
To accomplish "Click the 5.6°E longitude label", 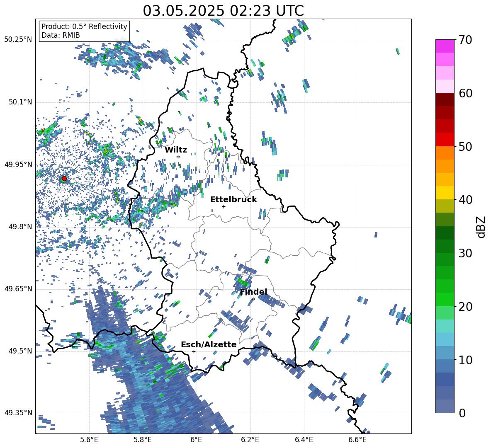I will pyautogui.click(x=89, y=440).
